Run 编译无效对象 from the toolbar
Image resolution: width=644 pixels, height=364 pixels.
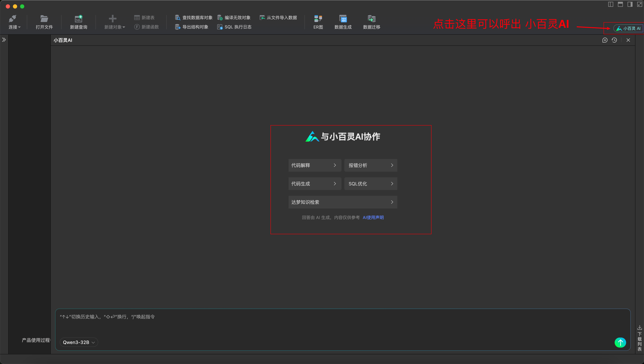point(235,18)
